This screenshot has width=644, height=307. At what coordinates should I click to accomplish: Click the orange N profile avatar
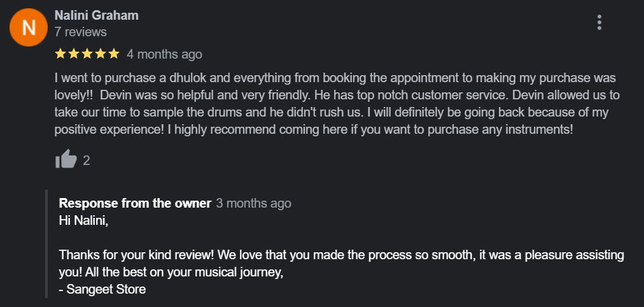point(29,27)
